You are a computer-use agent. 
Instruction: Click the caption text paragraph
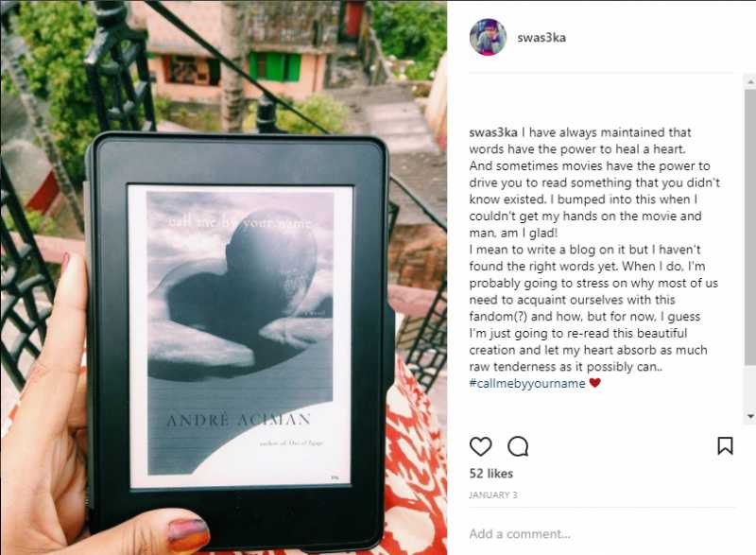tap(594, 250)
